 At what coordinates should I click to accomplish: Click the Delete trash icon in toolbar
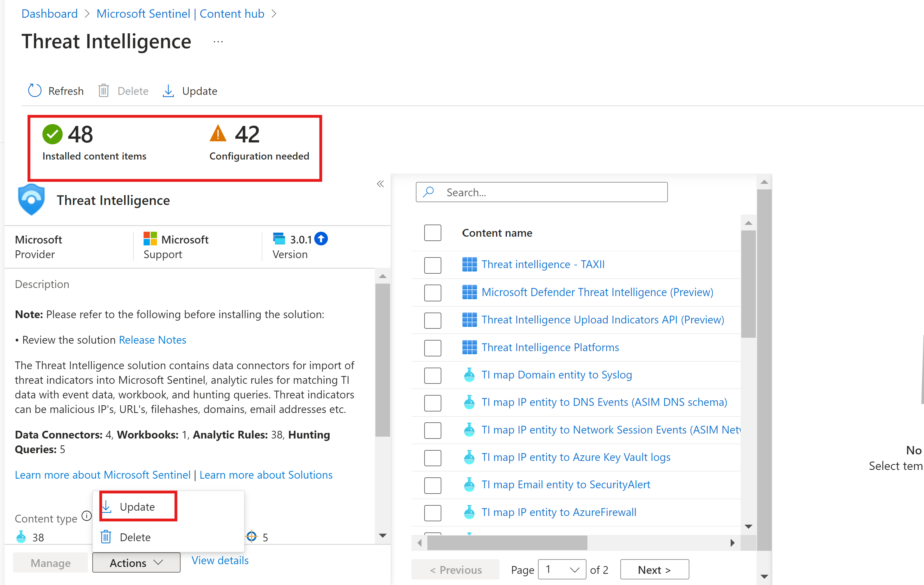[103, 91]
